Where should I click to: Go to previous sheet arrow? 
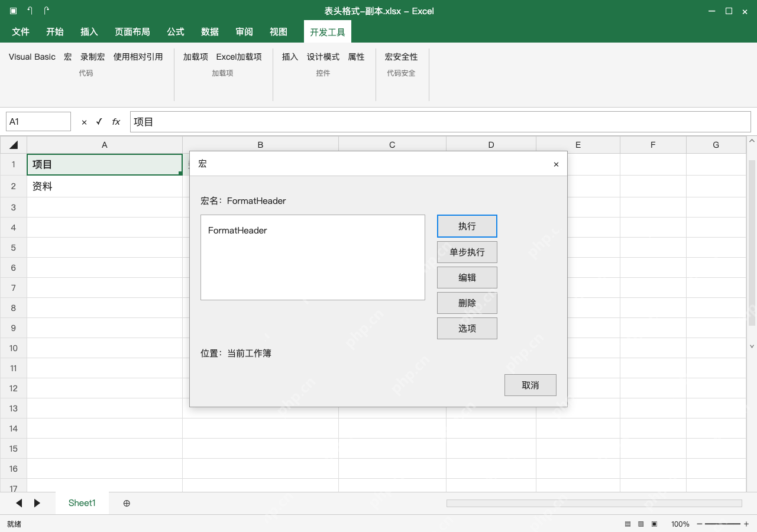click(19, 503)
